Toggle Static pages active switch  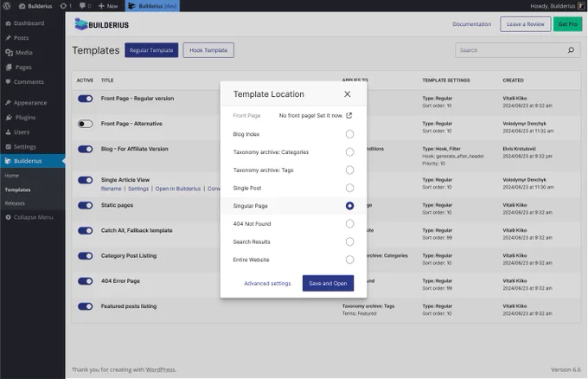tap(85, 206)
